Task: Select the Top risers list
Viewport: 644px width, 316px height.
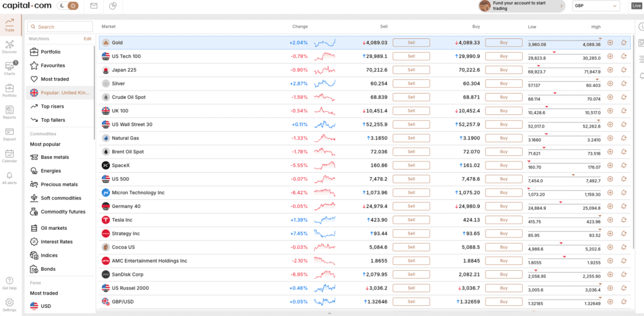Action: click(60, 106)
